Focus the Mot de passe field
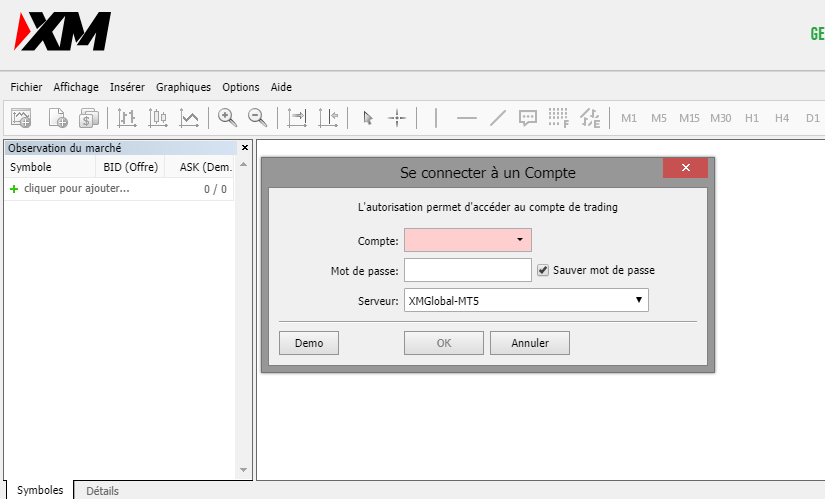 pos(468,270)
